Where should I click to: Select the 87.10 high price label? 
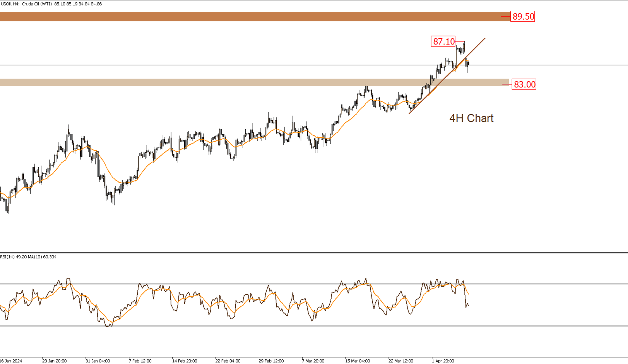(443, 41)
